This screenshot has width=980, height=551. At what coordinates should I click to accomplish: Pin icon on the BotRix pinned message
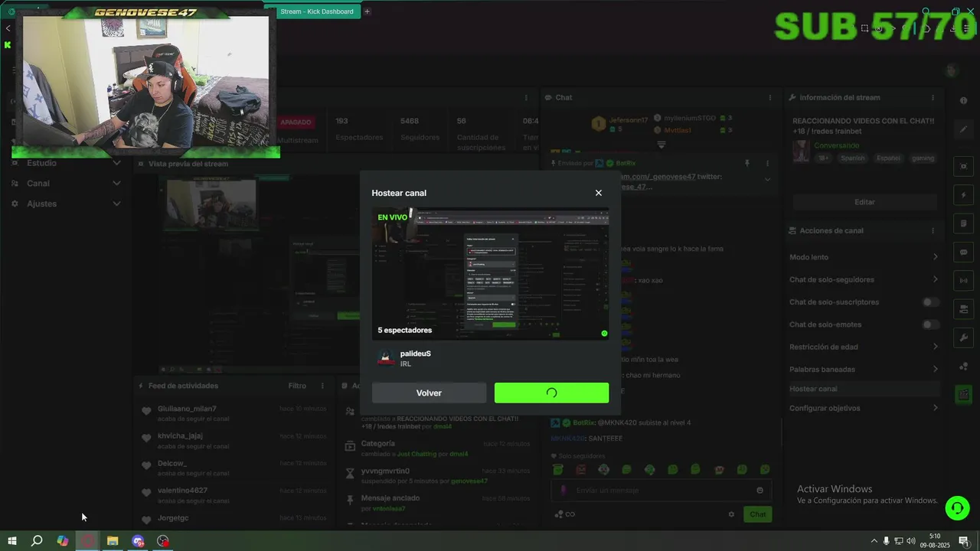coord(747,163)
